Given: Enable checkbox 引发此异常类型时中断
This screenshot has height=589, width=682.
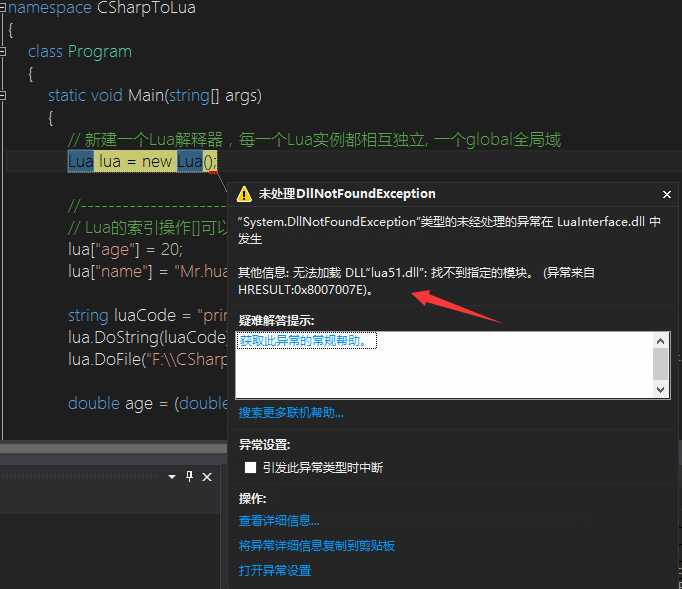Looking at the screenshot, I should [x=250, y=468].
